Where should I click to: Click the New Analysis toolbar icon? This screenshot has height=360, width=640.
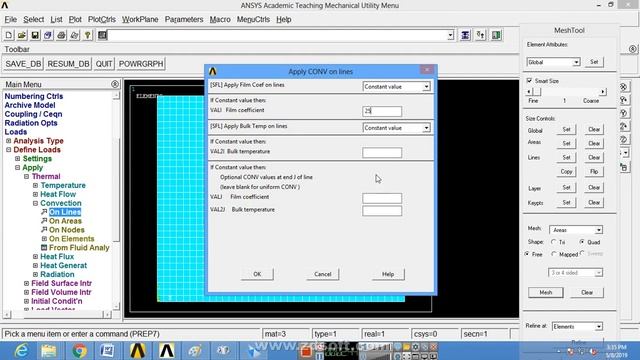(x=9, y=35)
